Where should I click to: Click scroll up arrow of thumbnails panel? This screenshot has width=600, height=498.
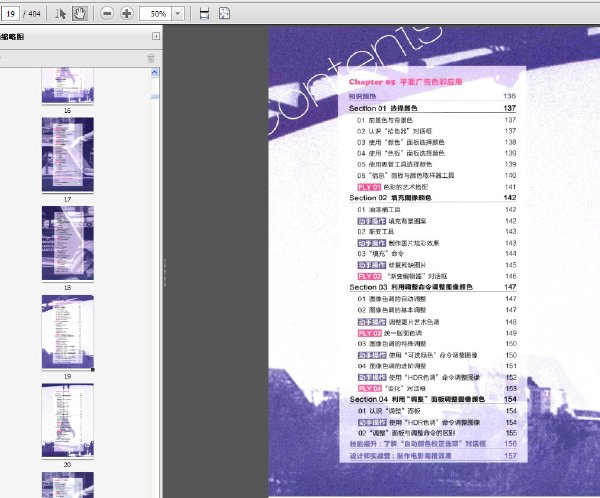pyautogui.click(x=155, y=72)
